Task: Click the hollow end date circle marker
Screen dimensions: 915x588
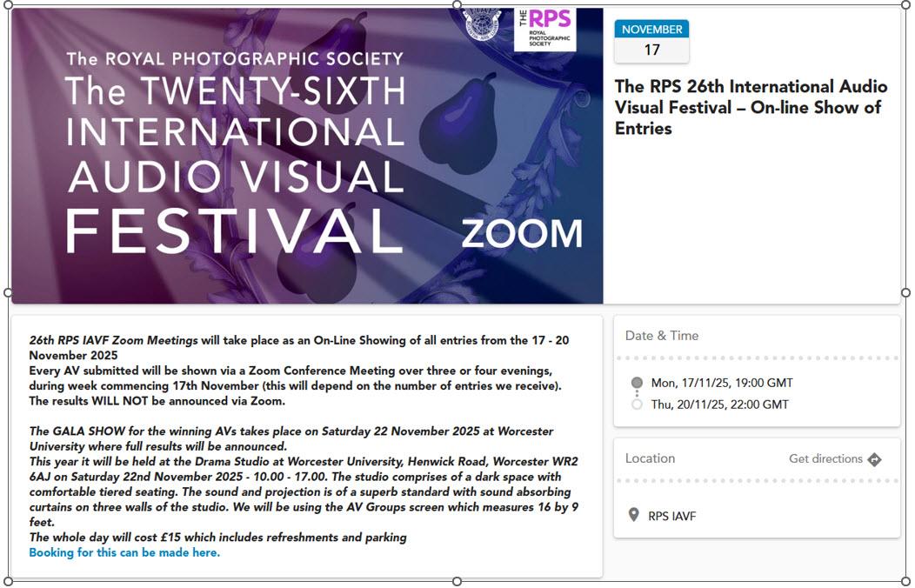Action: (x=637, y=404)
